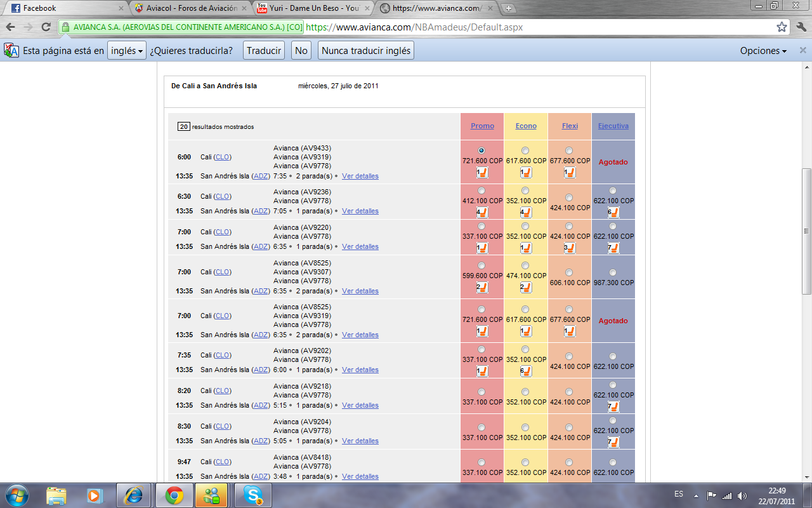Choose Flexi fare for the 7:35 flight
The image size is (812, 508).
point(569,356)
